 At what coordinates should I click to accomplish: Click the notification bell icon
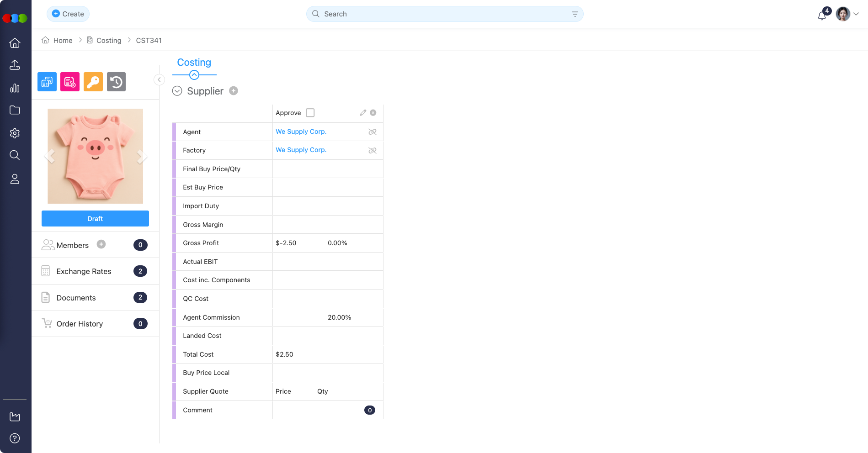(x=822, y=15)
